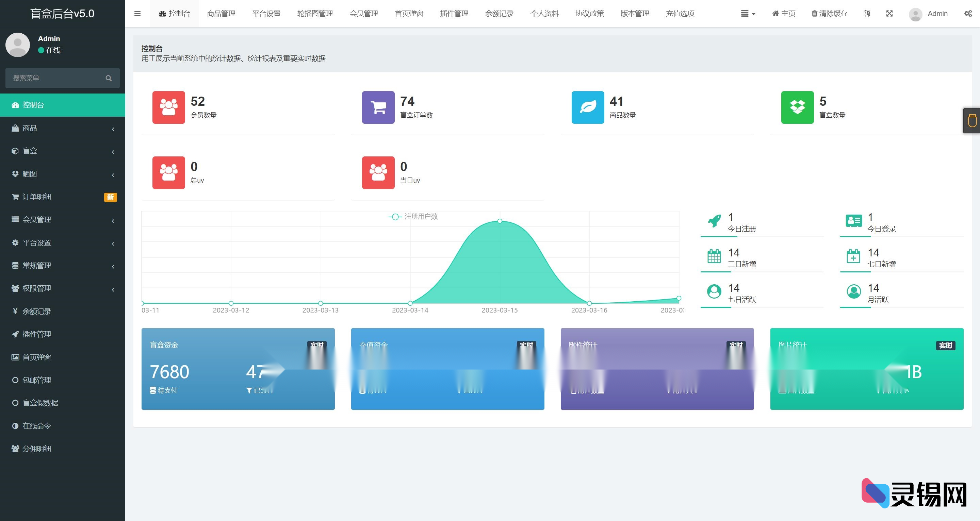Viewport: 980px width, 521px height.
Task: Click the fullscreen expand icon in header
Action: [x=889, y=14]
